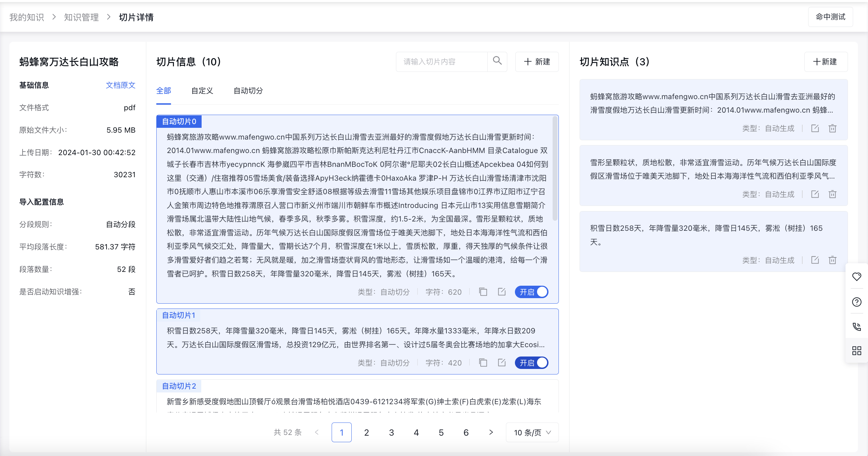Click the 5.95 MB file size value

pos(121,130)
